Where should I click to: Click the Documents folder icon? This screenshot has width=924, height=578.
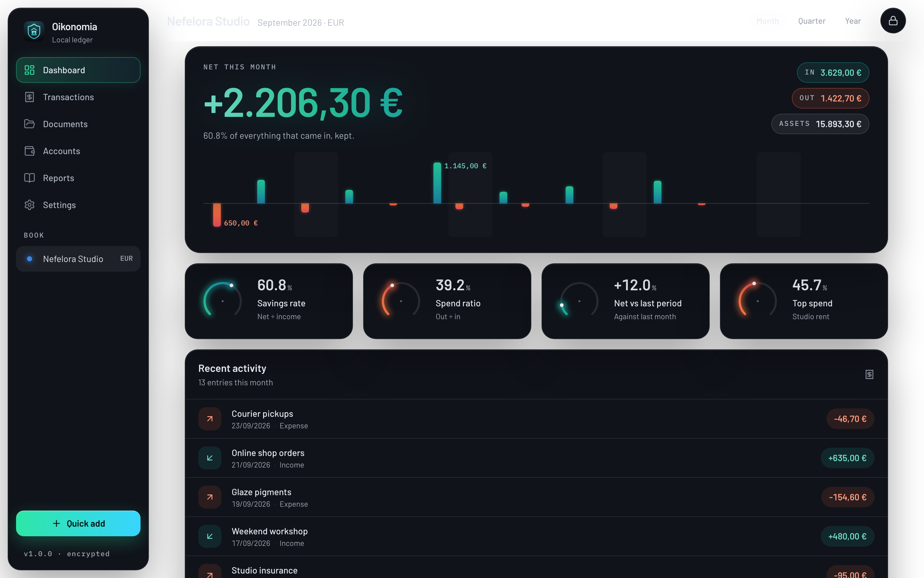click(x=30, y=124)
